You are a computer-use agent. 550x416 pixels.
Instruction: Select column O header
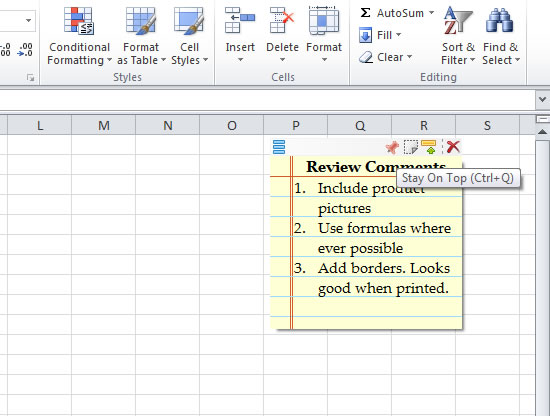tap(232, 125)
